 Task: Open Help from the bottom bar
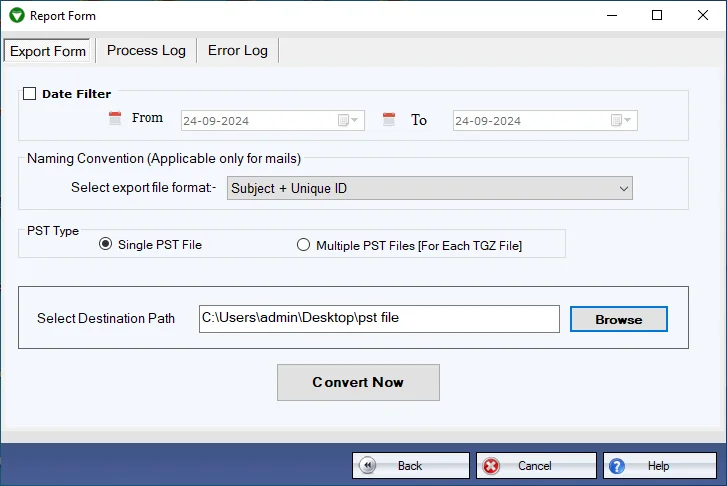click(x=660, y=466)
